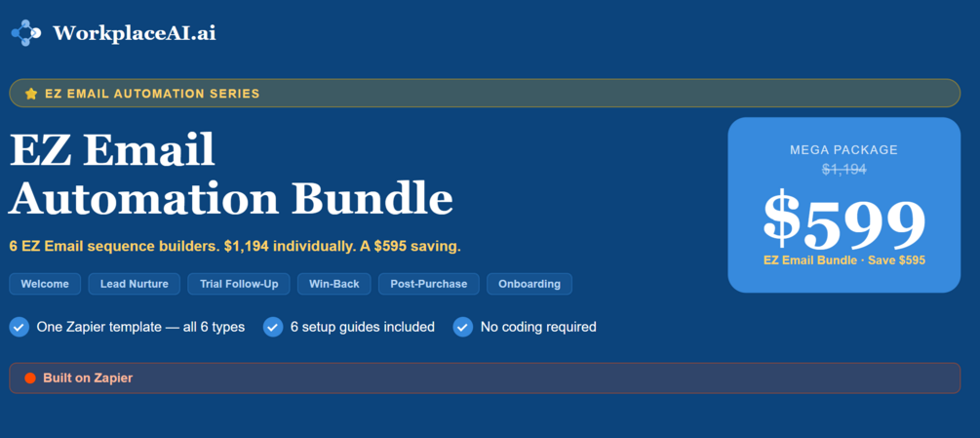Open the WorkplaceAI.ai brand name link
Screen dimensions: 980x438
135,33
